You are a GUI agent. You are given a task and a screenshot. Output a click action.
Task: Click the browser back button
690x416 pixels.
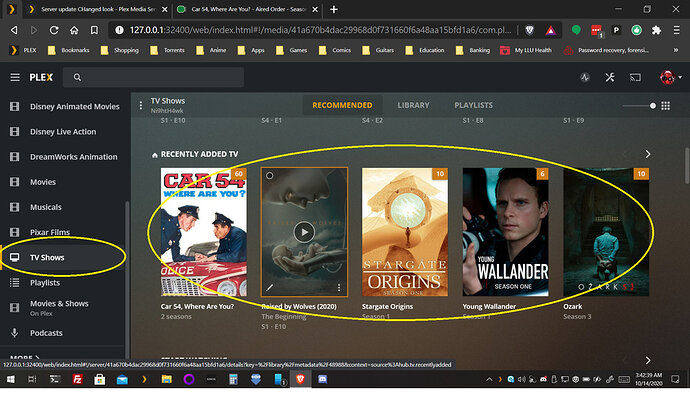(x=14, y=30)
